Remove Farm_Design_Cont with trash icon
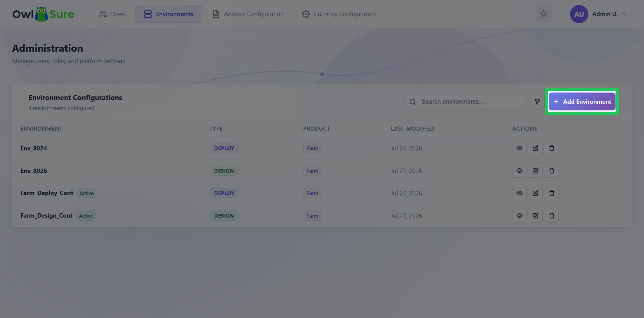The height and width of the screenshot is (318, 644). [551, 216]
